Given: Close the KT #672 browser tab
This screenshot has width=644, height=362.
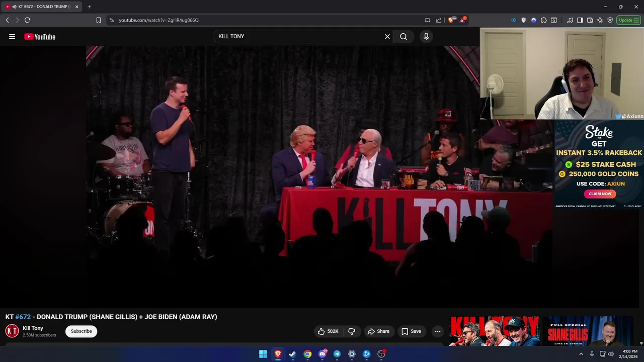Looking at the screenshot, I should click(77, 7).
